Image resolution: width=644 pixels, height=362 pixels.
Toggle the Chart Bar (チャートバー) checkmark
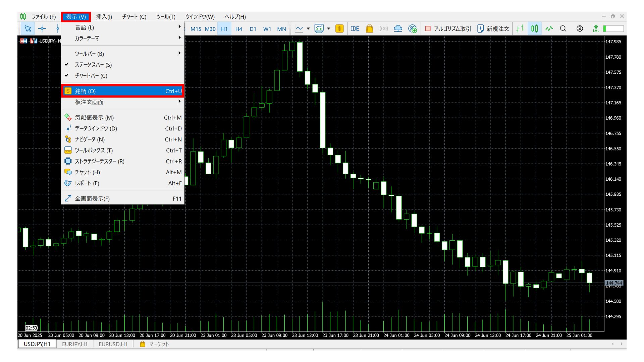[x=91, y=76]
